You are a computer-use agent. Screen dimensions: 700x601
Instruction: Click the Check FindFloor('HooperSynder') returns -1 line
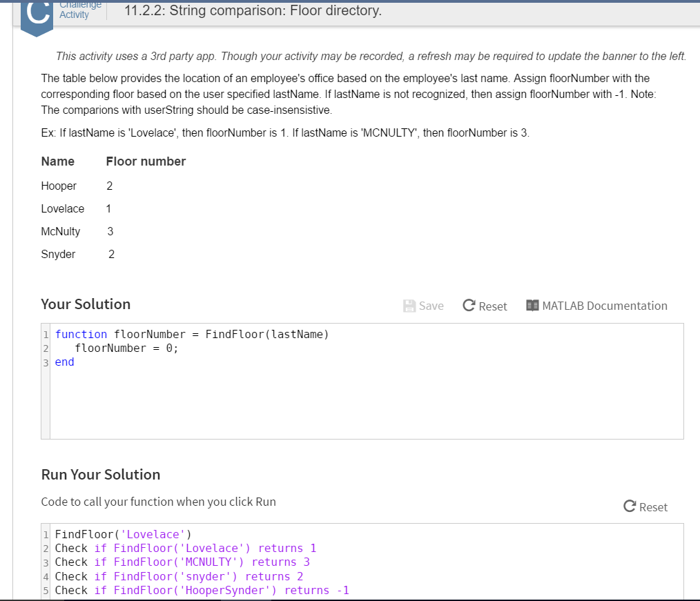click(202, 590)
